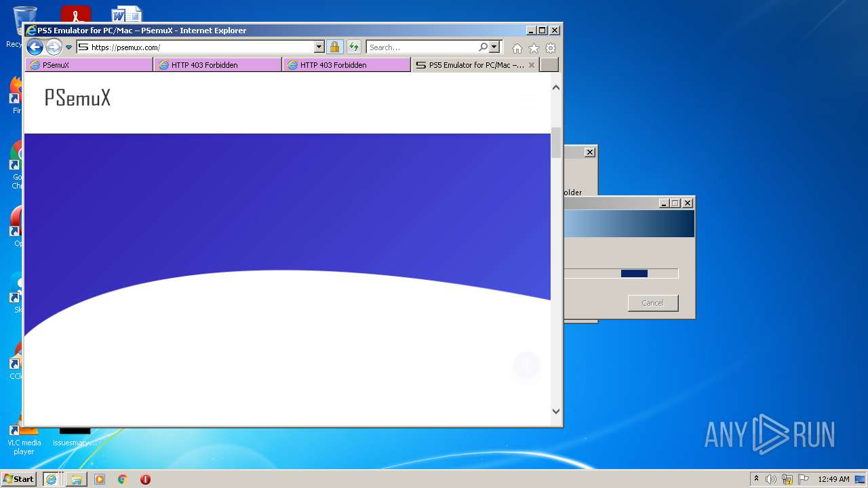Click the page scrollbar down arrow
868x488 pixels.
[x=556, y=411]
